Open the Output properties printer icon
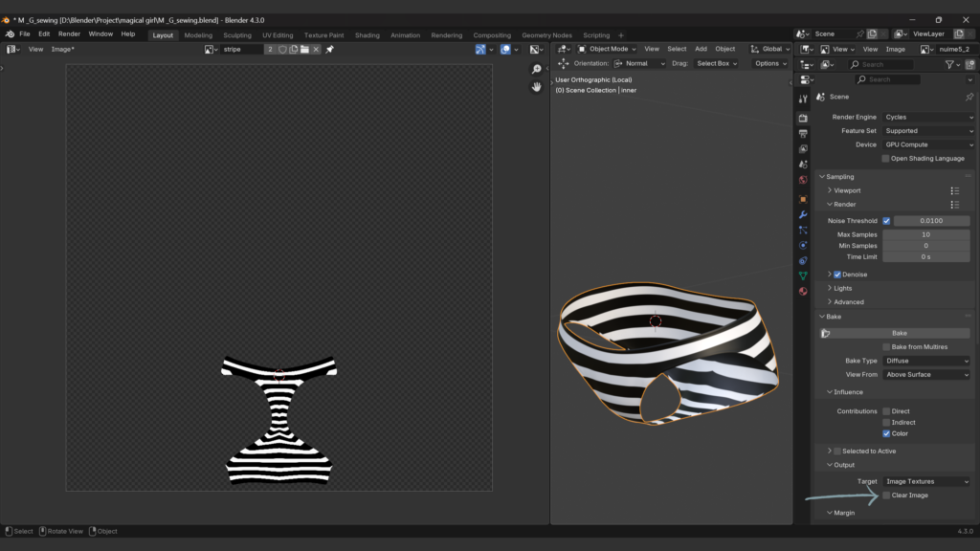The width and height of the screenshot is (980, 551). click(803, 134)
